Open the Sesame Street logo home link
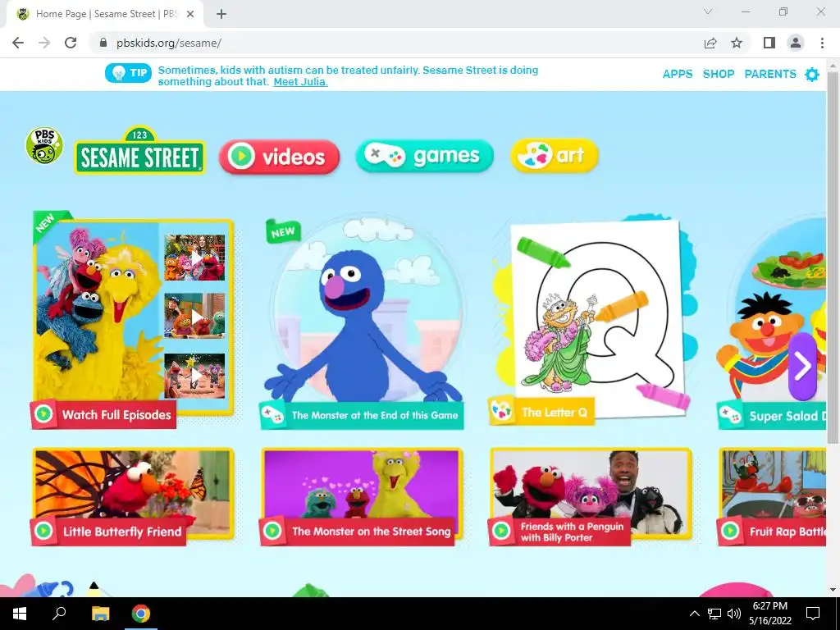Image resolution: width=840 pixels, height=630 pixels. tap(139, 151)
